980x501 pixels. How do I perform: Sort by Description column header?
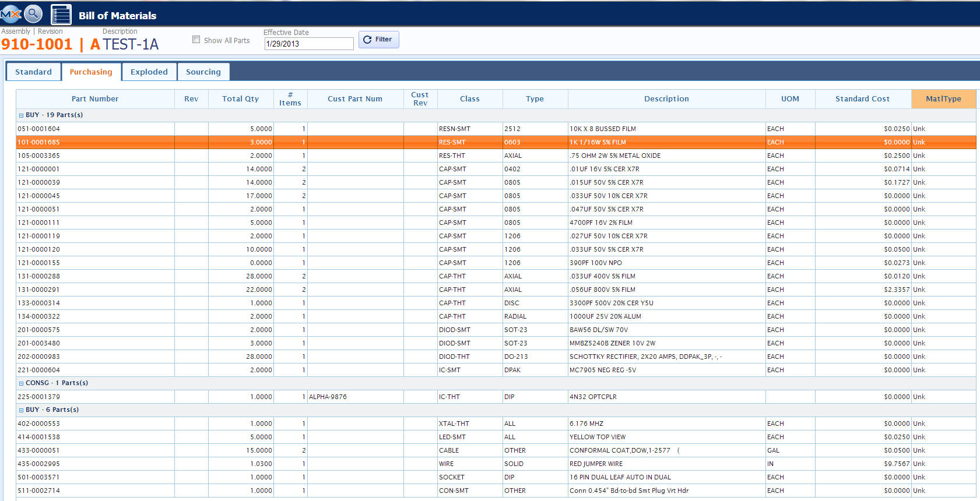click(x=666, y=99)
